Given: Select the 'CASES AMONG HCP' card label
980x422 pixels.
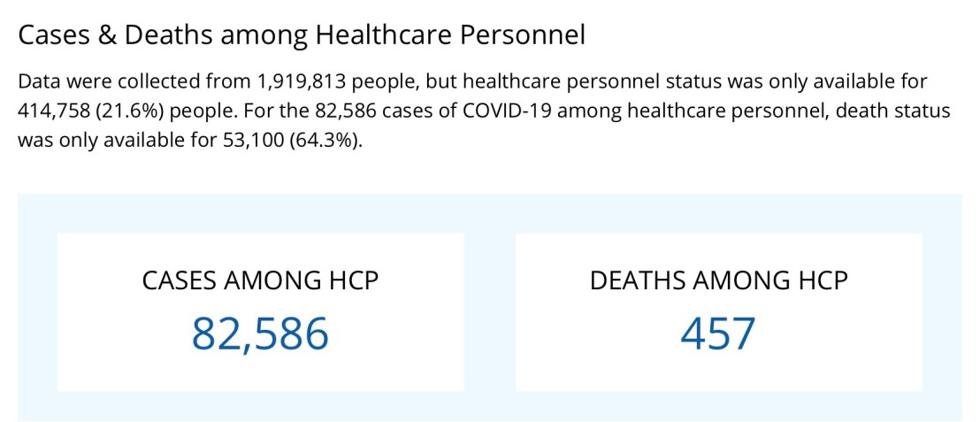Looking at the screenshot, I should (x=260, y=280).
